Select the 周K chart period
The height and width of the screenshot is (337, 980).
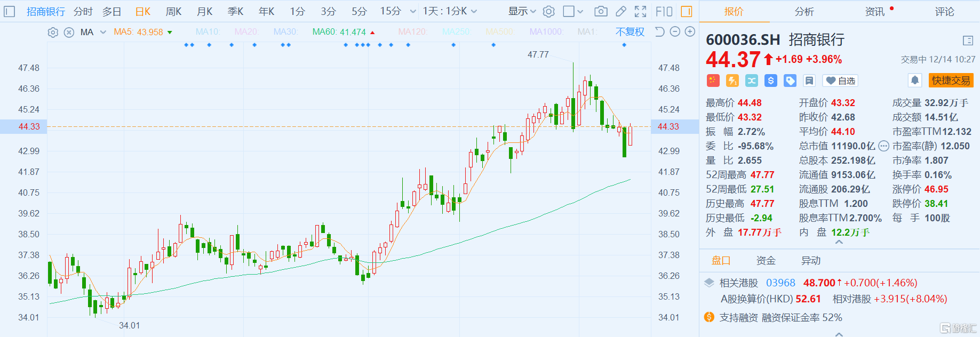pos(174,11)
